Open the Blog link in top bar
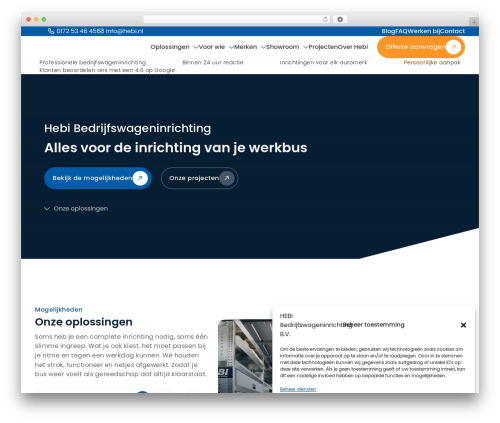Image resolution: width=500 pixels, height=423 pixels. point(388,31)
